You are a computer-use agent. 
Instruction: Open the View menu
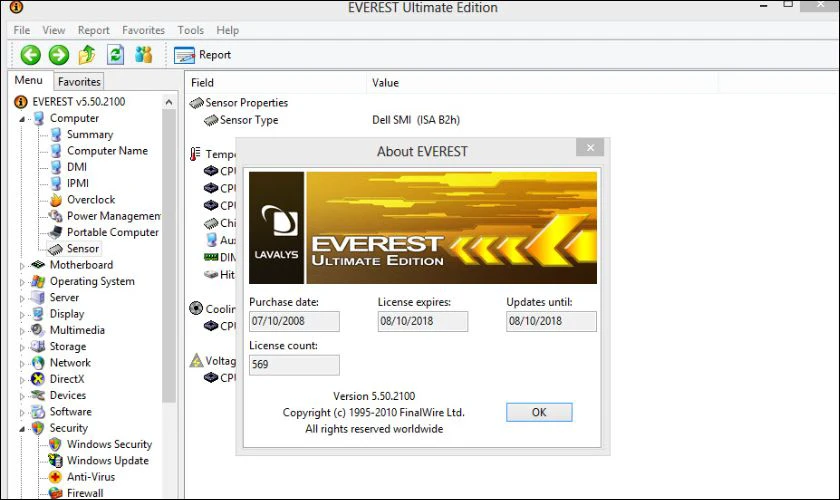(54, 30)
